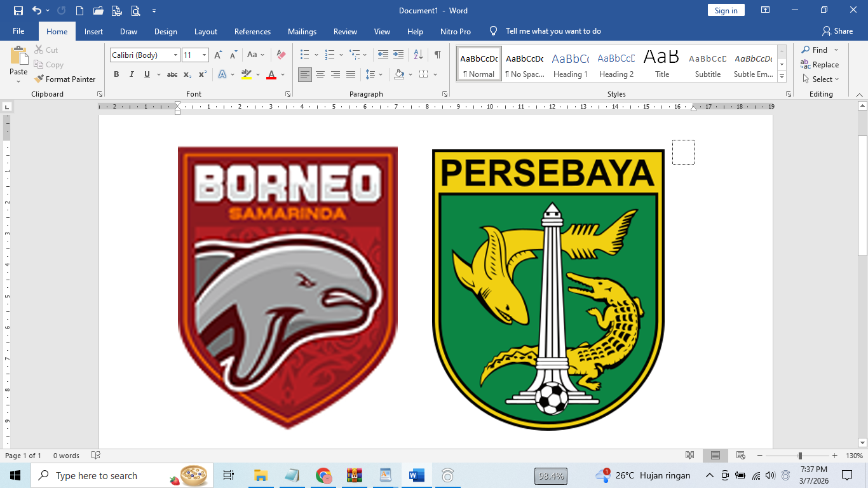Toggle Print Layout view
Image resolution: width=868 pixels, height=488 pixels.
click(715, 456)
